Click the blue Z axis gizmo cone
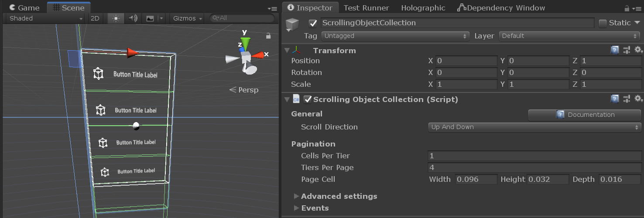644x218 pixels. point(242,50)
